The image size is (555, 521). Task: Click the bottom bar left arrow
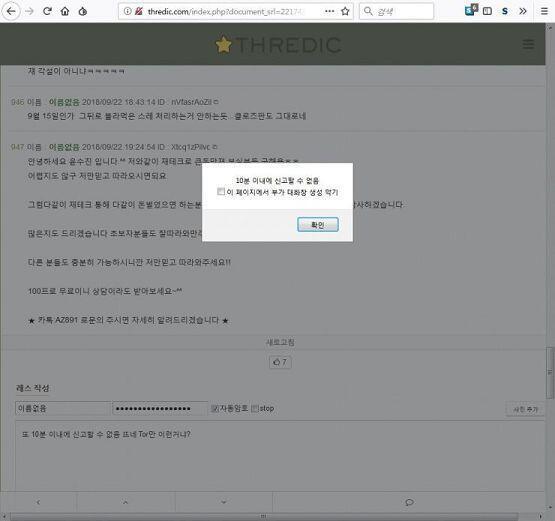click(x=38, y=502)
